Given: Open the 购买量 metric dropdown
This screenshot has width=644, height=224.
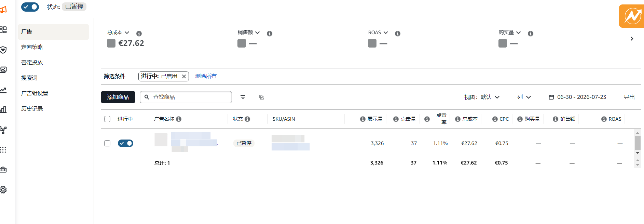Looking at the screenshot, I should (x=510, y=32).
